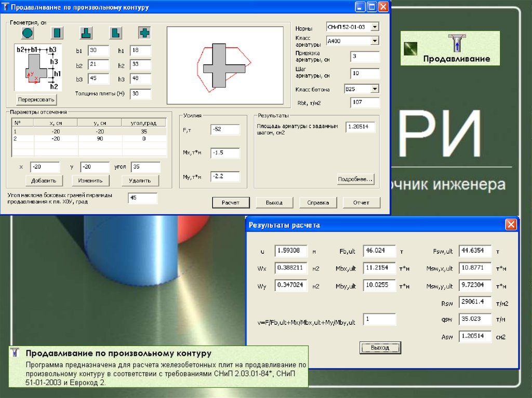Choose the L-shaped column section
This screenshot has height=398, width=532.
pyautogui.click(x=115, y=33)
